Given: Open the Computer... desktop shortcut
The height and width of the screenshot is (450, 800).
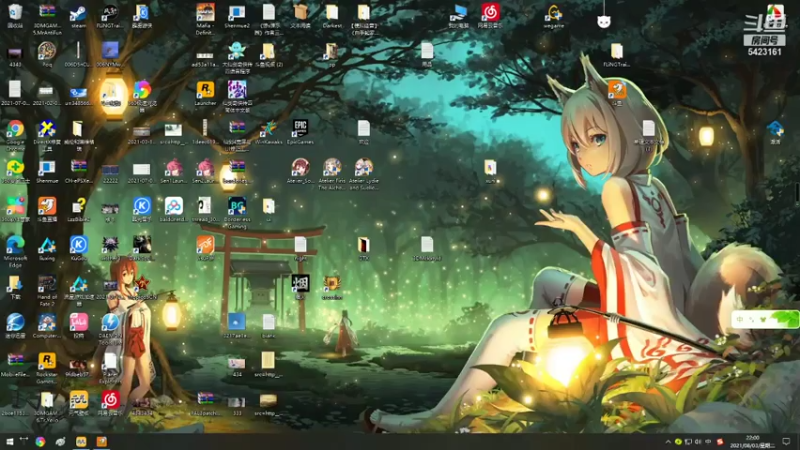Looking at the screenshot, I should [x=47, y=326].
